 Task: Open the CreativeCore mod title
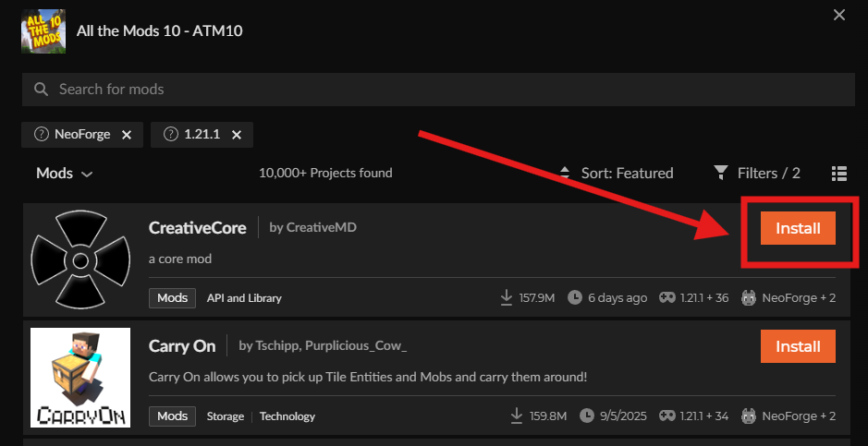[198, 228]
